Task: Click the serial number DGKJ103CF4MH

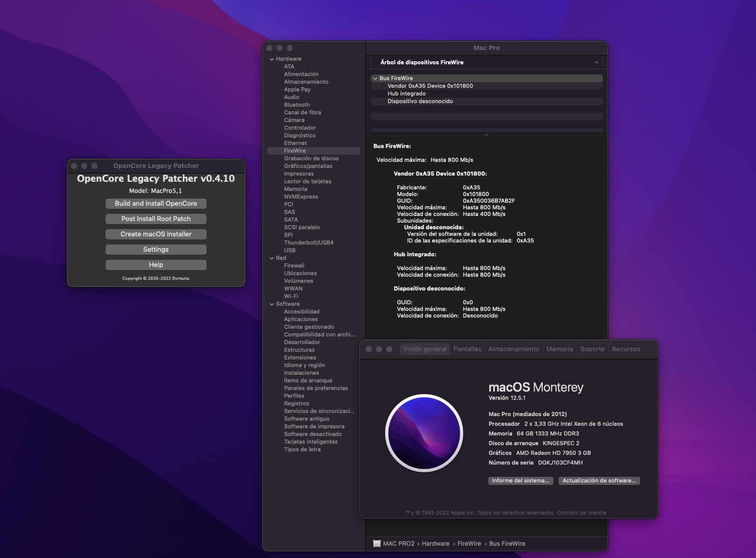Action: tap(560, 463)
